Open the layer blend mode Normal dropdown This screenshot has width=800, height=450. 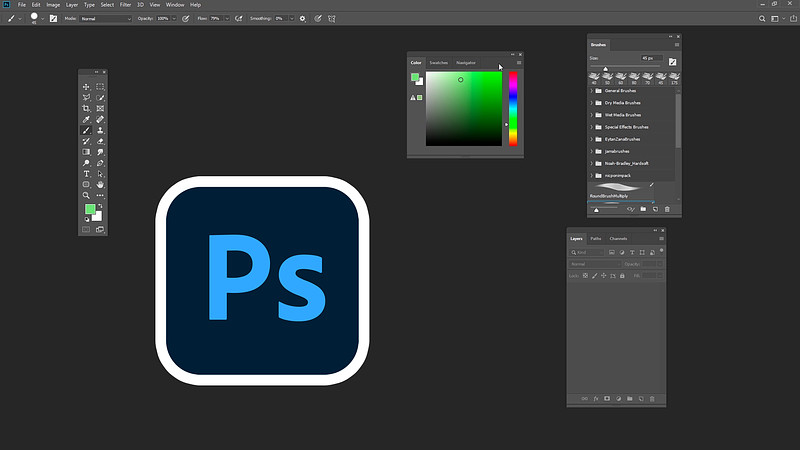coord(594,264)
